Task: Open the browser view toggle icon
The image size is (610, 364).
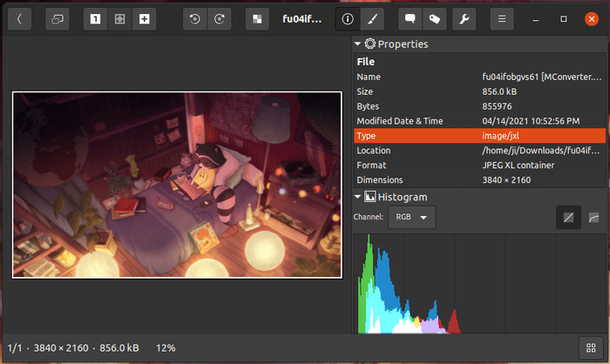Action: 58,18
